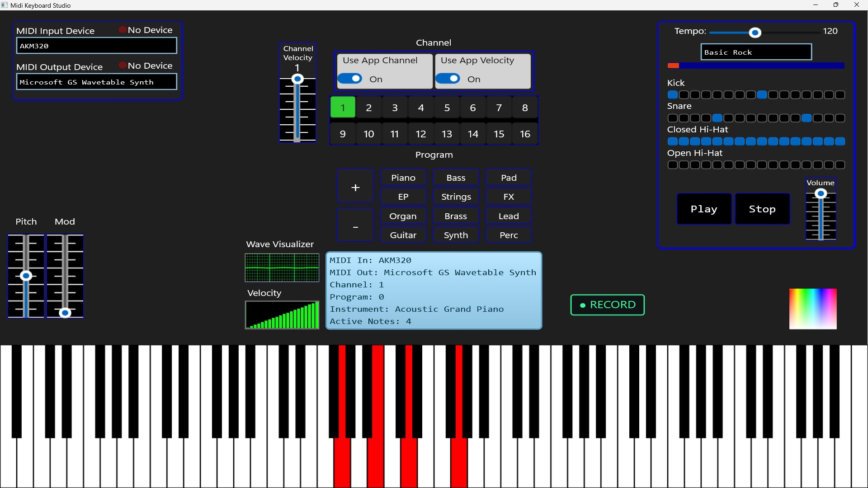The height and width of the screenshot is (488, 868).
Task: Select channel 5
Action: 447,108
